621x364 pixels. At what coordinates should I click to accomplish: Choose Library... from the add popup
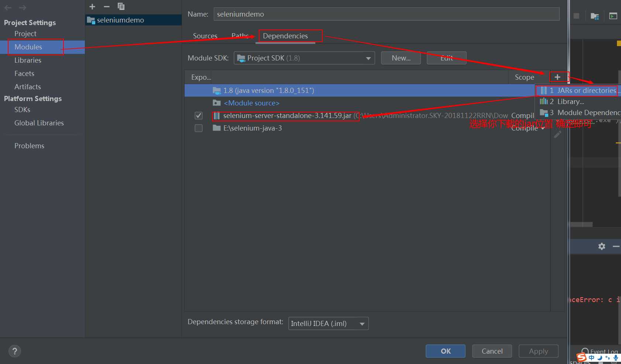[x=579, y=101]
